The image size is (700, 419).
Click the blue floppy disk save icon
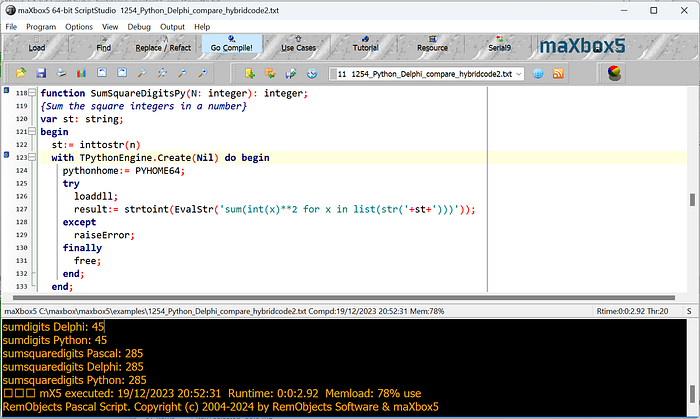[x=41, y=73]
